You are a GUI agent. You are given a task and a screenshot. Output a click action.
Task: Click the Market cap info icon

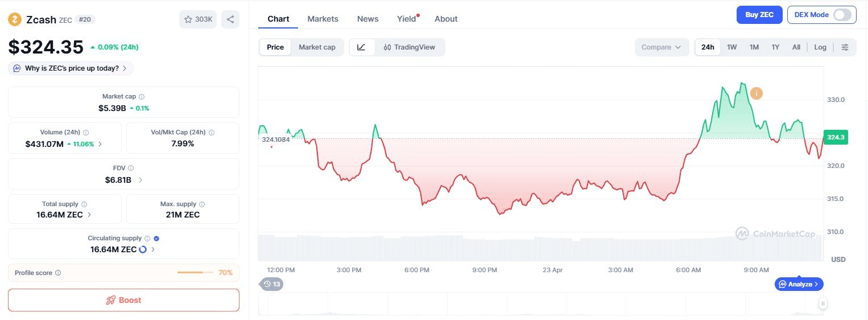click(x=142, y=97)
